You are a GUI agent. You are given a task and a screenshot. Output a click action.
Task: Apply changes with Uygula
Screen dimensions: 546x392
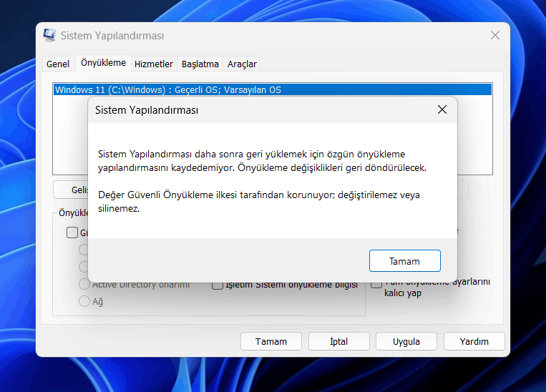tap(406, 341)
